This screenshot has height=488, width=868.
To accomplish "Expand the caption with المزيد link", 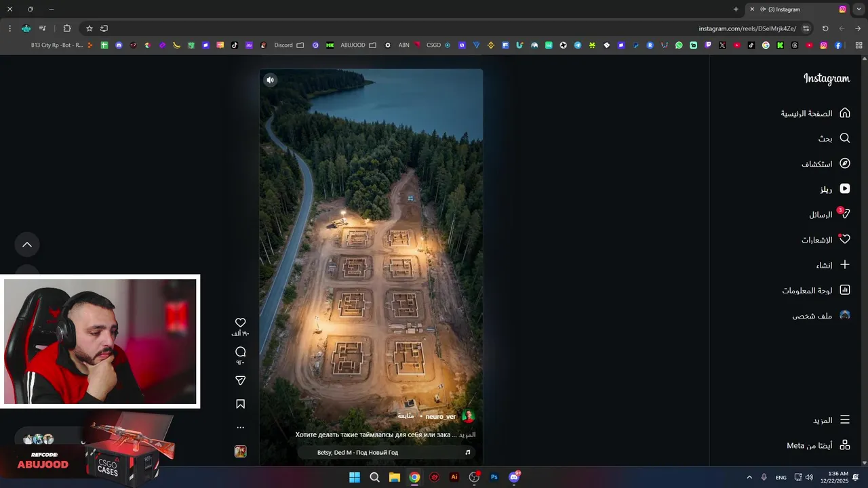I will 468,434.
